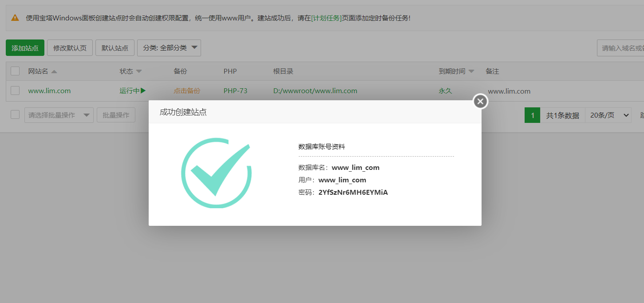Open the 20条/页 page size dropdown

[608, 115]
